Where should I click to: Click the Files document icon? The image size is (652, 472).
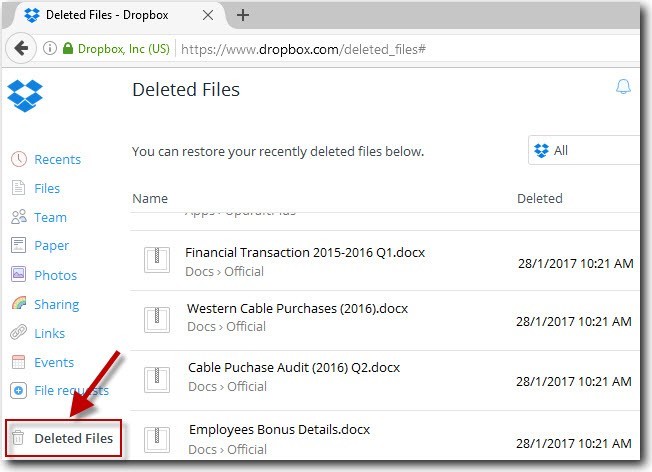pyautogui.click(x=18, y=188)
